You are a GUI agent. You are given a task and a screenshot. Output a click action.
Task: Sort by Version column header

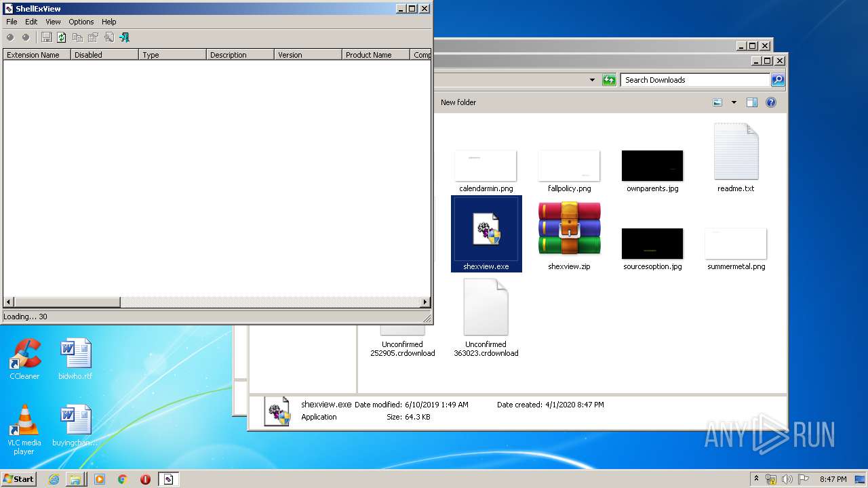[x=308, y=55]
